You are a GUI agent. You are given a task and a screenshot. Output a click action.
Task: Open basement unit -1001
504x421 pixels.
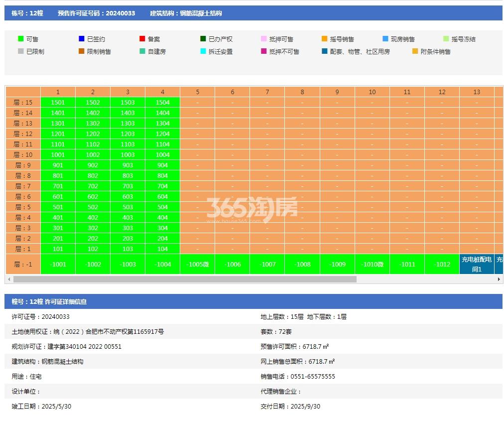58,264
